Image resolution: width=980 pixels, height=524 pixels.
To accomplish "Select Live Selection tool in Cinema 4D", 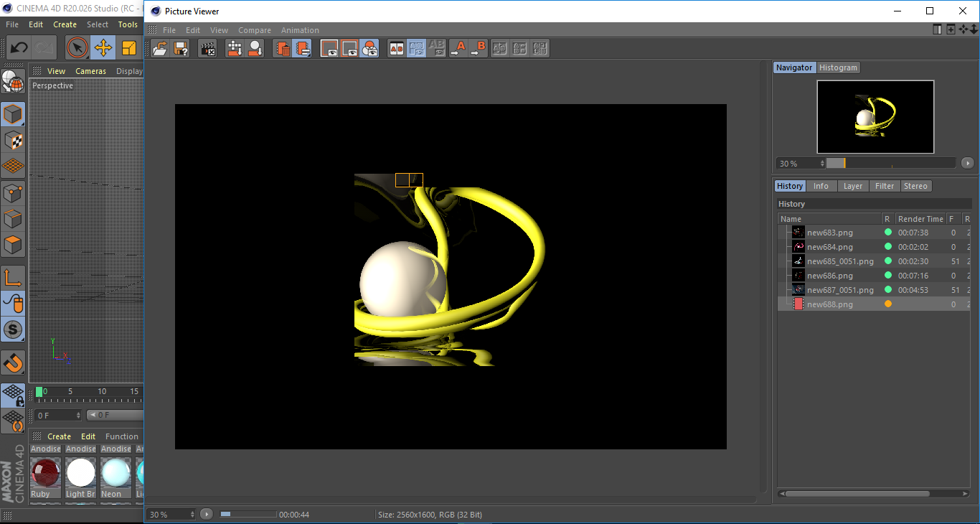I will (x=77, y=48).
